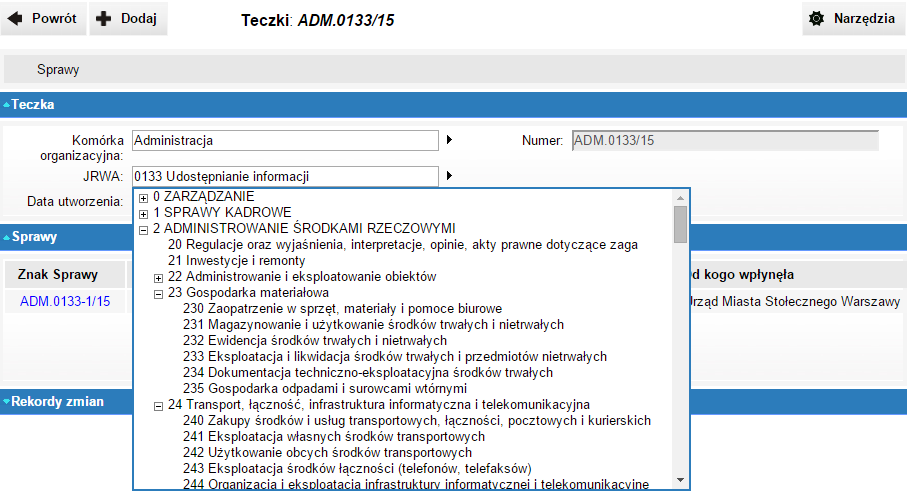Expand the 0 ZARZĄDZANIE tree node
This screenshot has height=492, width=907.
coord(144,197)
